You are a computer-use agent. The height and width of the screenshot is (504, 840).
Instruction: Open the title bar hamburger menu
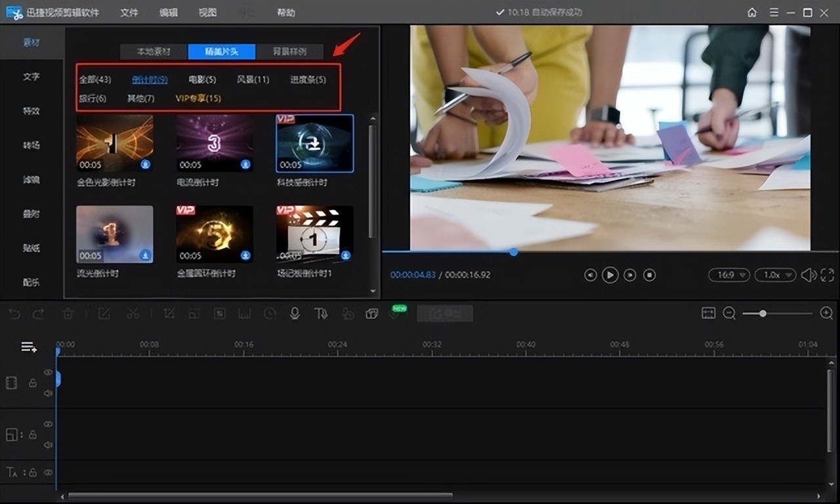click(774, 12)
